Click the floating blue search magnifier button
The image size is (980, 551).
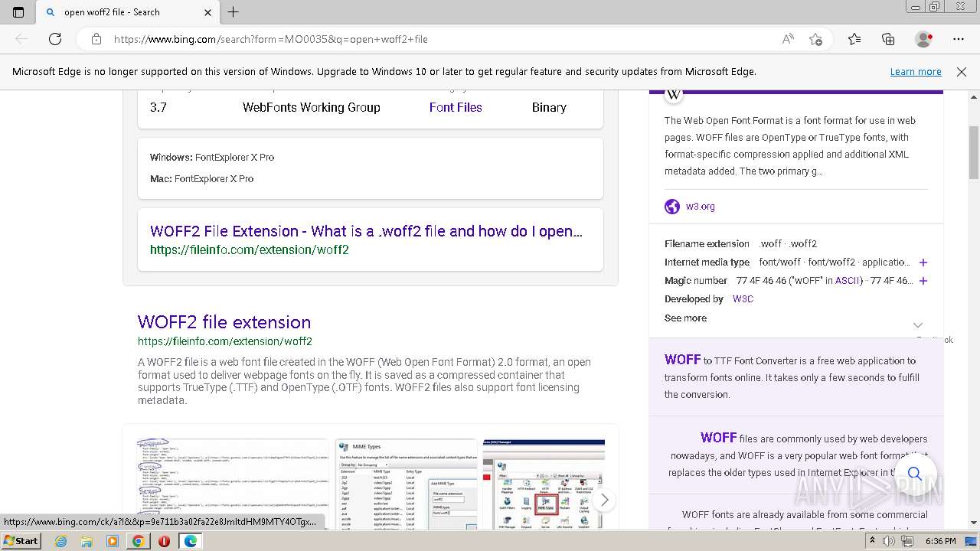pyautogui.click(x=914, y=474)
